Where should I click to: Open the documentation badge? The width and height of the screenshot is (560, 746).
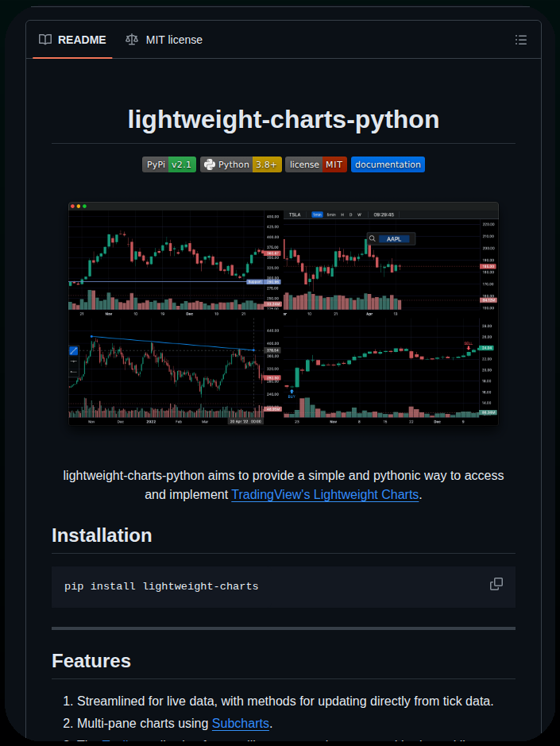388,164
